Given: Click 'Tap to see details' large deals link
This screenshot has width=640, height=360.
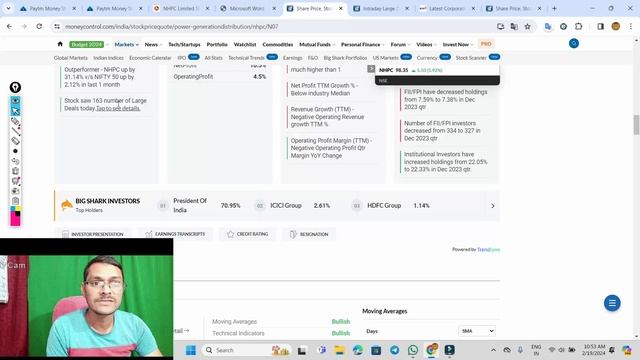Looking at the screenshot, I should [118, 108].
